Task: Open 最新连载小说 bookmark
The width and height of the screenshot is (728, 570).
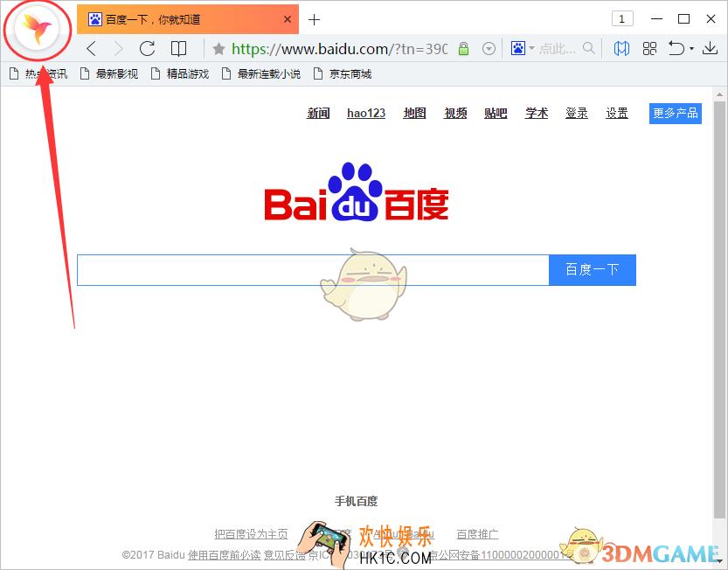Action: coord(261,73)
